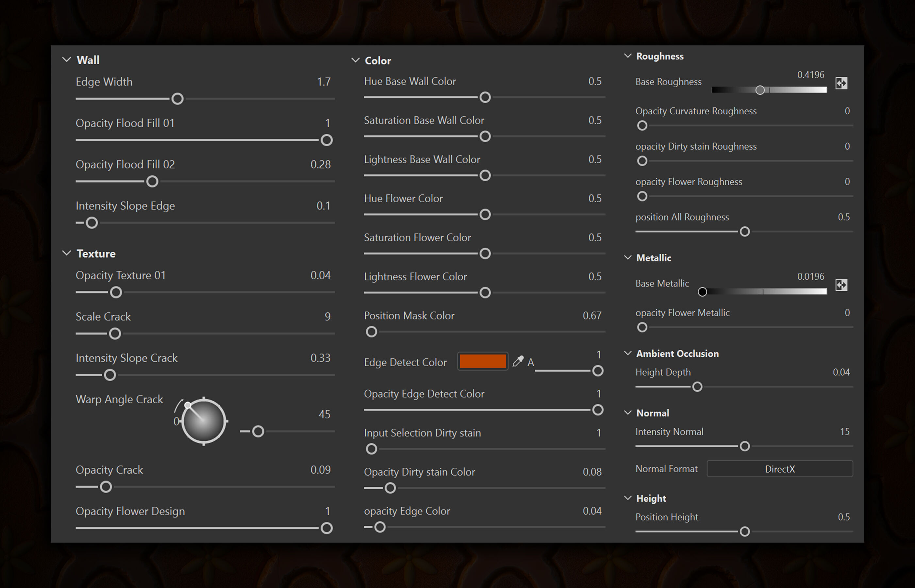The image size is (915, 588).
Task: Click the Edge Width slider handle
Action: pyautogui.click(x=177, y=99)
